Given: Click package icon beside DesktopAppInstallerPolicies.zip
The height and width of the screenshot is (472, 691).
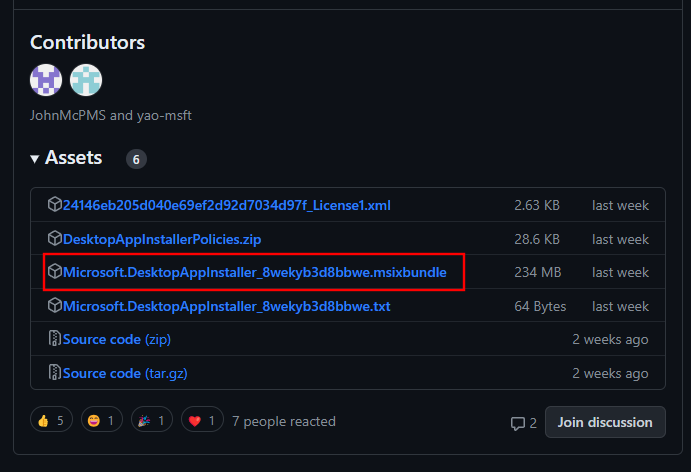Looking at the screenshot, I should [x=54, y=239].
